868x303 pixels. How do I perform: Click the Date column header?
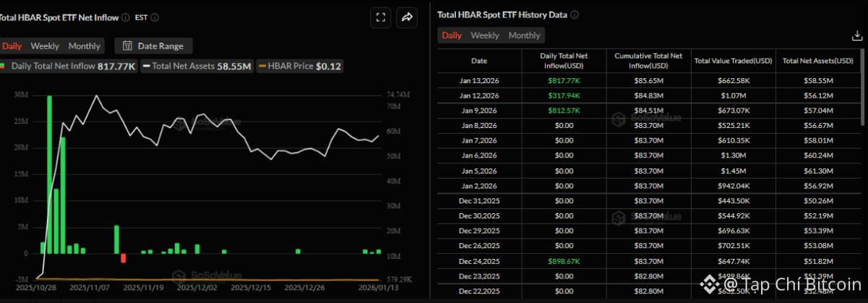coord(479,61)
